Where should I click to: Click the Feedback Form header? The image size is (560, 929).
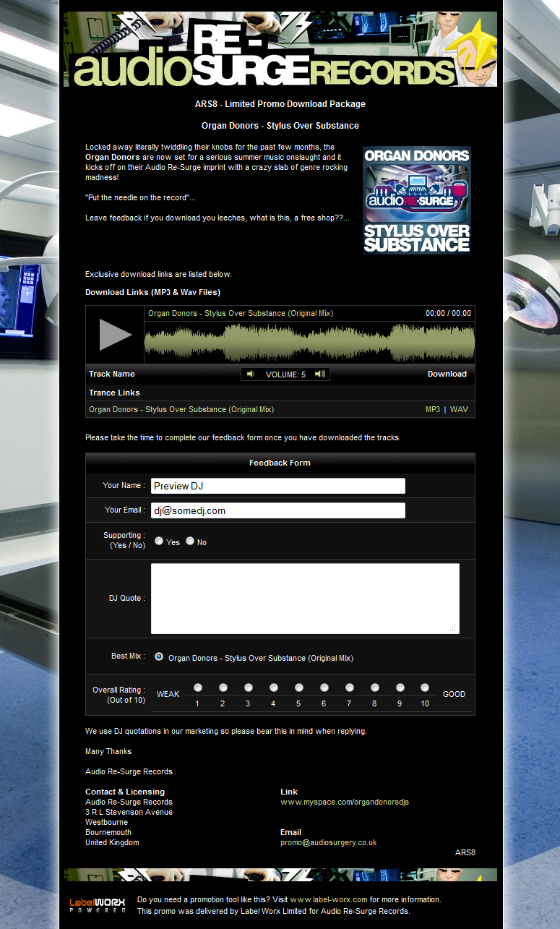point(280,463)
